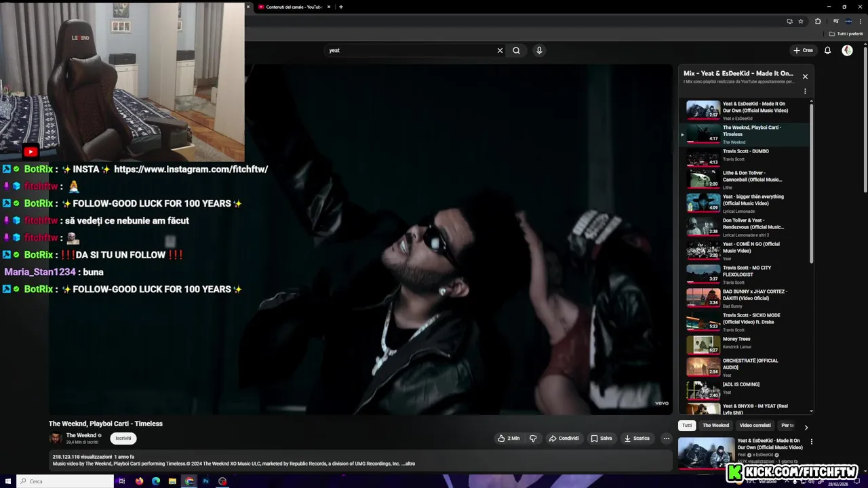Image resolution: width=868 pixels, height=488 pixels.
Task: Open Firefox from the taskbar
Action: pos(140,481)
